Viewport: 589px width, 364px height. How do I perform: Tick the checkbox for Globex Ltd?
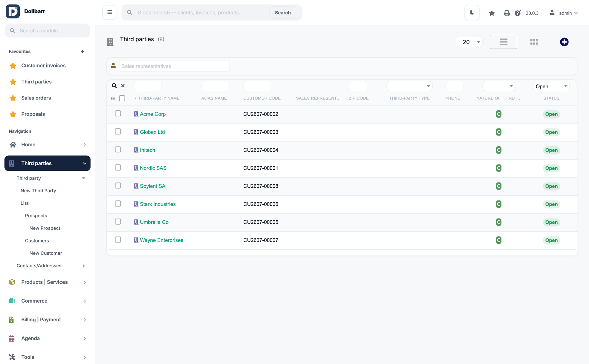[x=118, y=132]
